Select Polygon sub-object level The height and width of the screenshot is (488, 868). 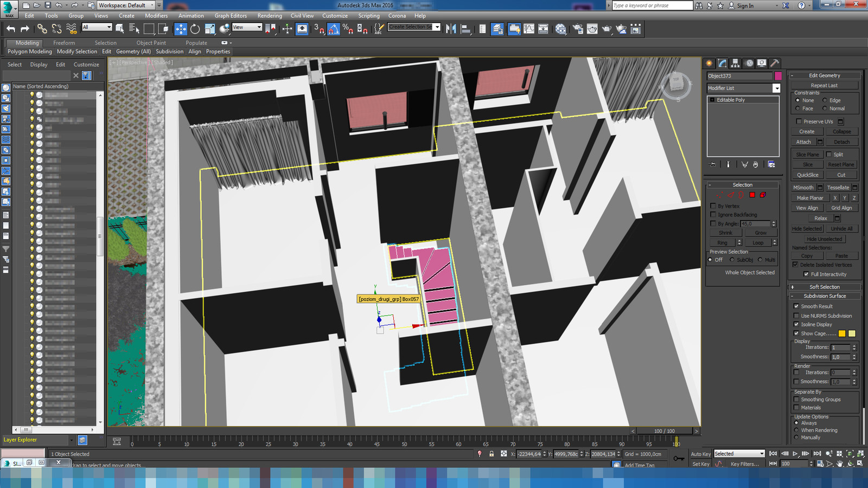[752, 195]
